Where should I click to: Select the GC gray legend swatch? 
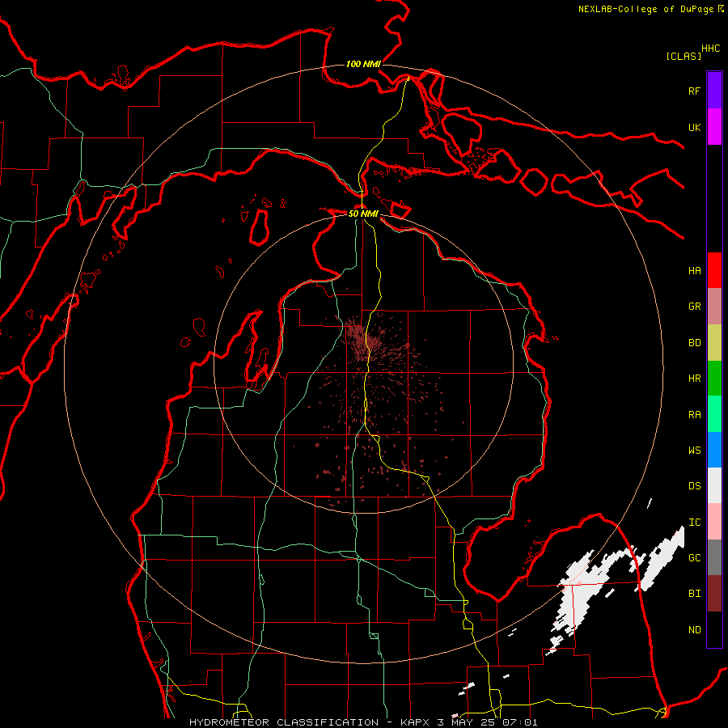(x=714, y=557)
